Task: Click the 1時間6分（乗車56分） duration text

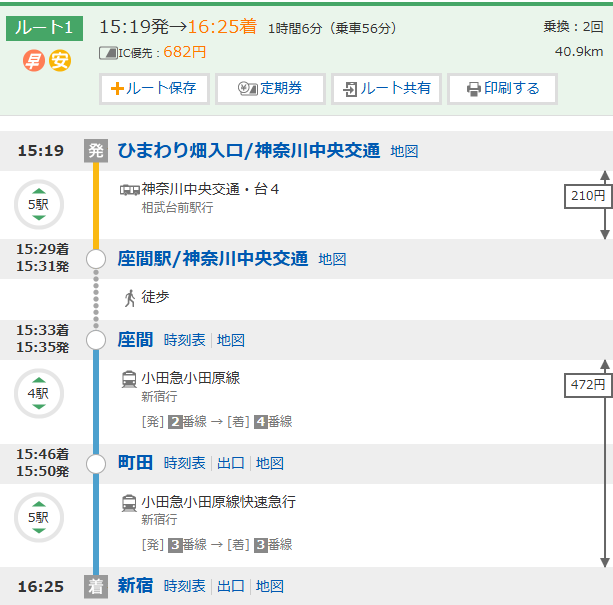Action: (332, 28)
